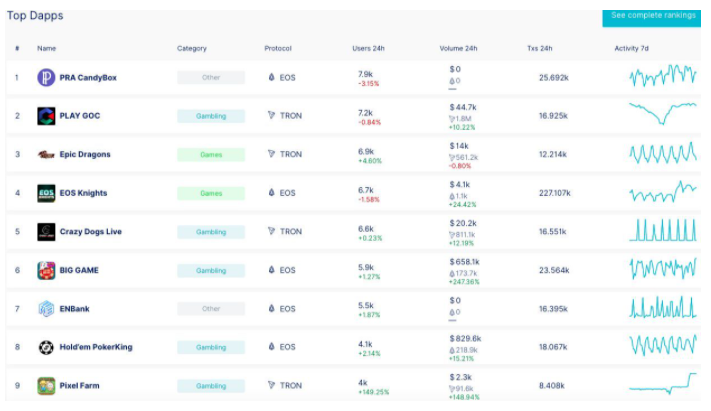Open the Pixel Farm logo icon
The width and height of the screenshot is (711, 411).
(x=46, y=386)
